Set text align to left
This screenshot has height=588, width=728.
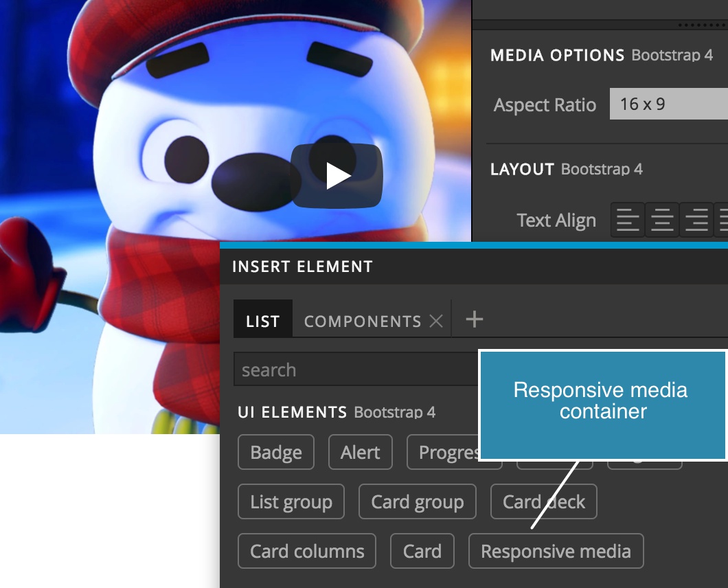627,220
